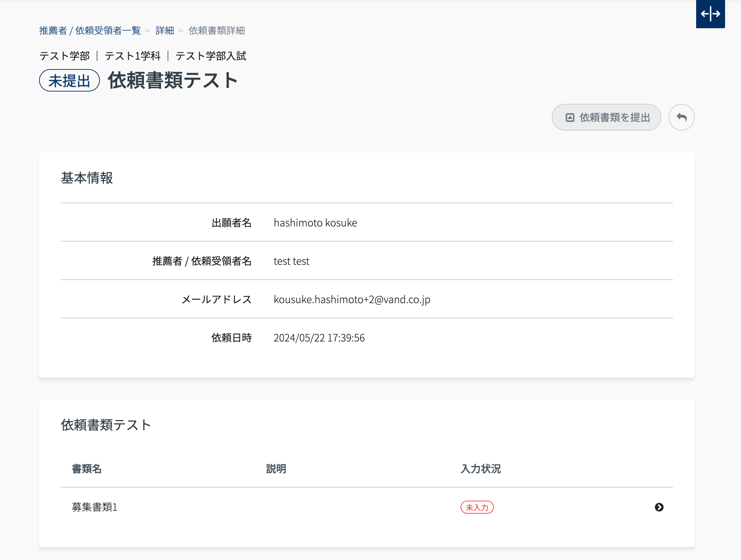Click the 未入力 status badge
This screenshot has width=741, height=560.
(477, 507)
